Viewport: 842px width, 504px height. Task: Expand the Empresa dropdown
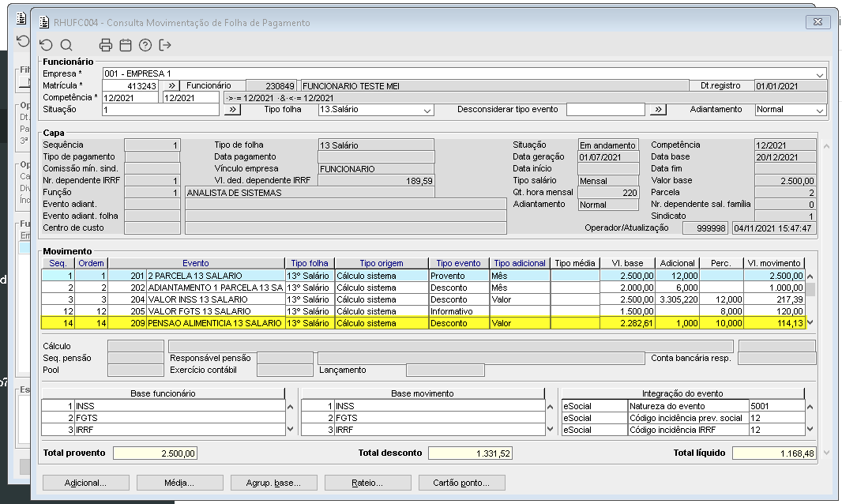[x=820, y=74]
